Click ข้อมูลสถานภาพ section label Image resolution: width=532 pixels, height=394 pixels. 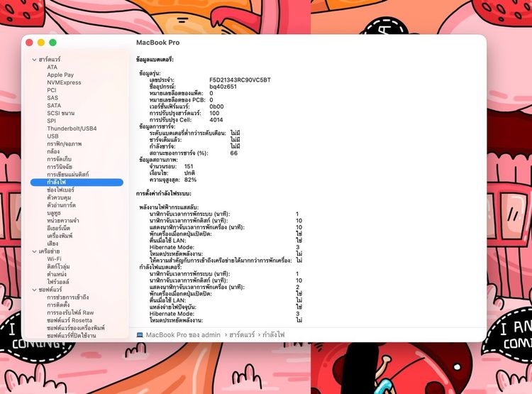(x=158, y=160)
